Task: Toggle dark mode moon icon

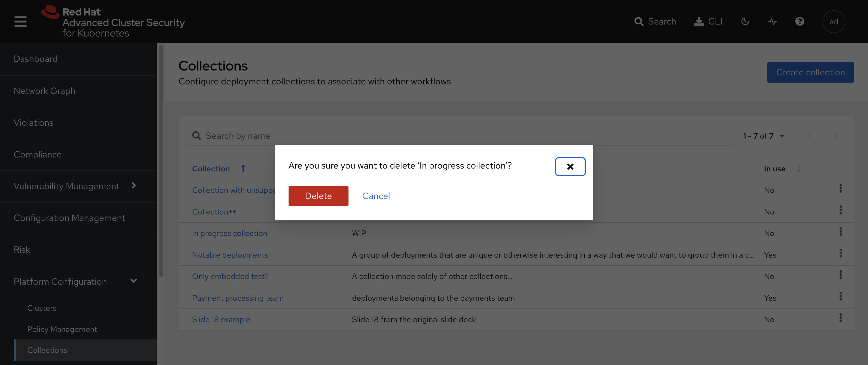Action: [745, 21]
